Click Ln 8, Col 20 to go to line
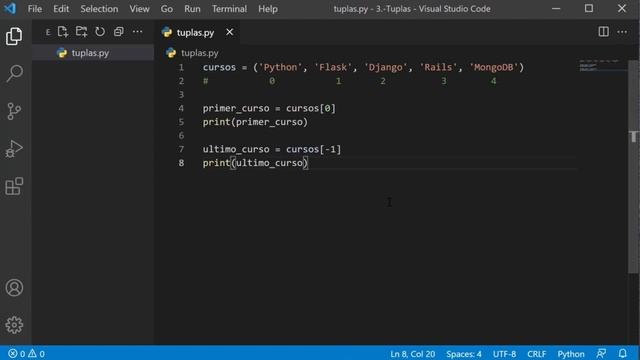640x360 pixels. click(412, 353)
